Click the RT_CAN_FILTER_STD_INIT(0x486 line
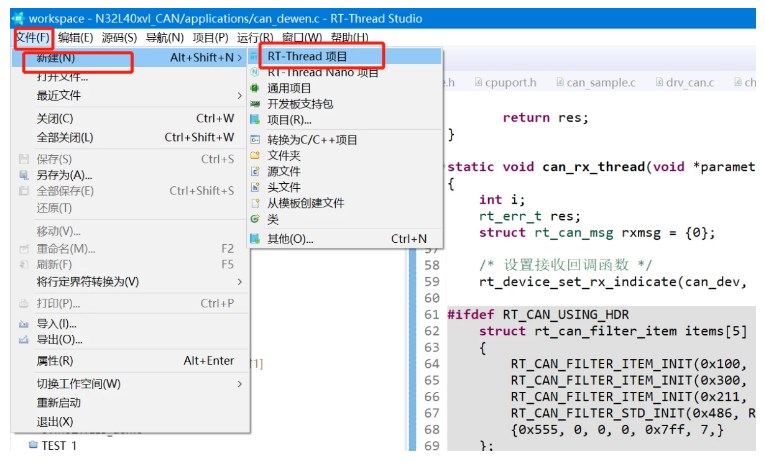 tap(633, 413)
